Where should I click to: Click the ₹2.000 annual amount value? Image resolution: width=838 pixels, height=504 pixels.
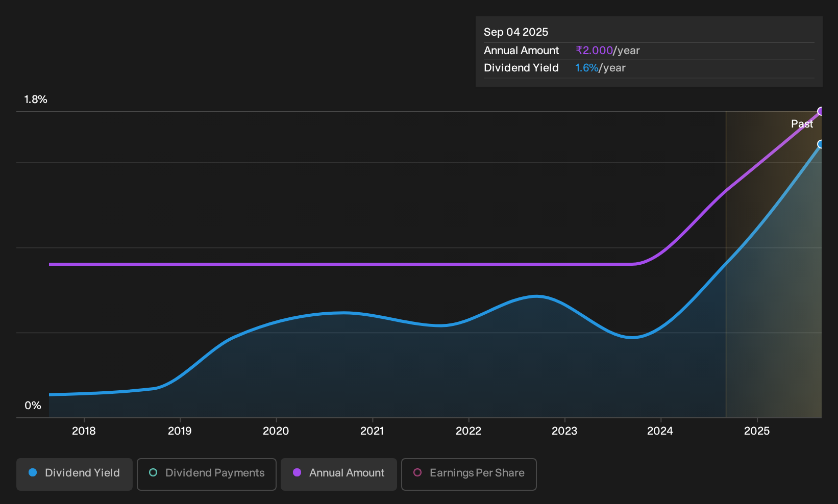coord(595,51)
